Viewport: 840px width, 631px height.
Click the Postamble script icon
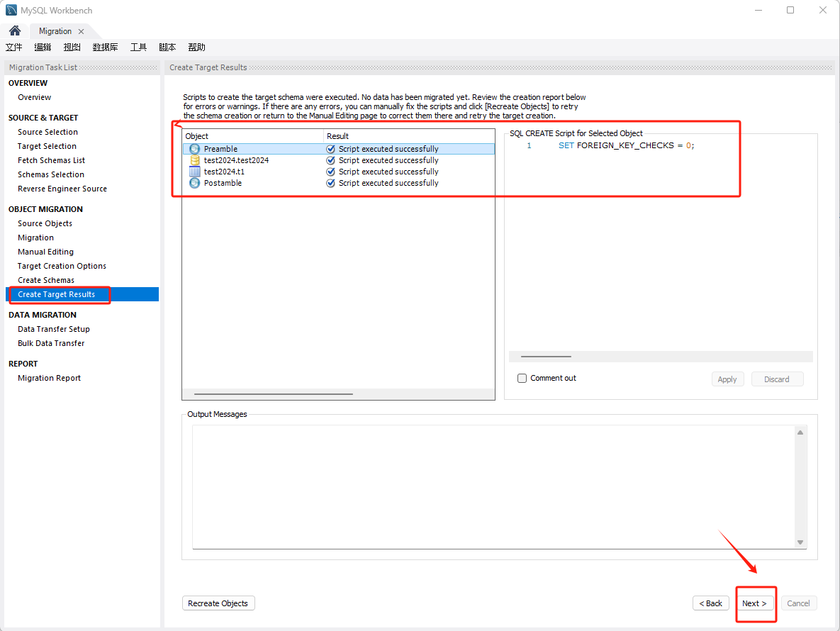click(195, 183)
